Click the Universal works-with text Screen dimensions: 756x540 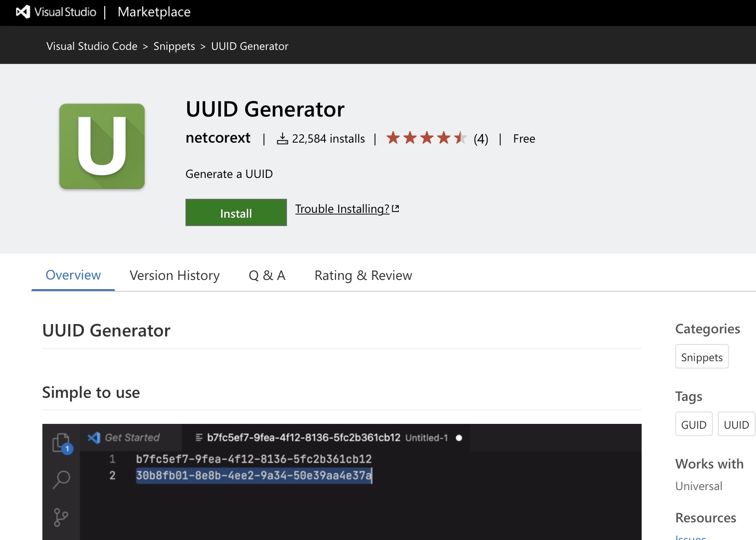tap(699, 486)
